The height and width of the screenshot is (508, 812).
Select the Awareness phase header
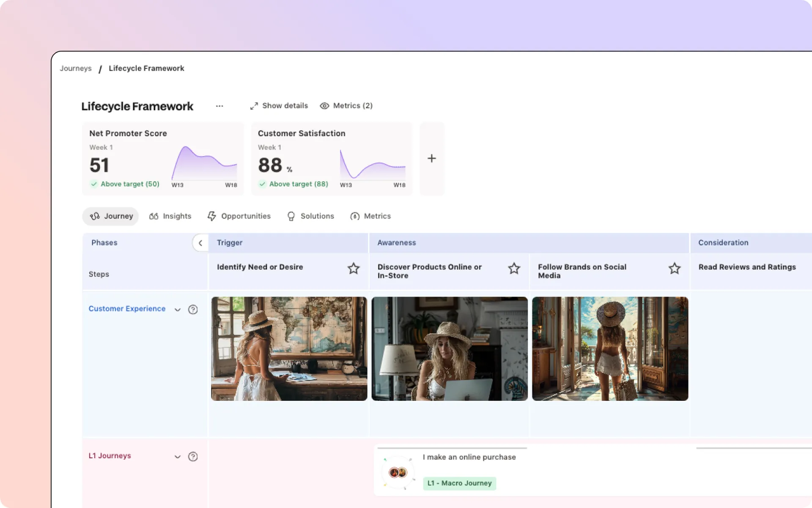click(529, 243)
